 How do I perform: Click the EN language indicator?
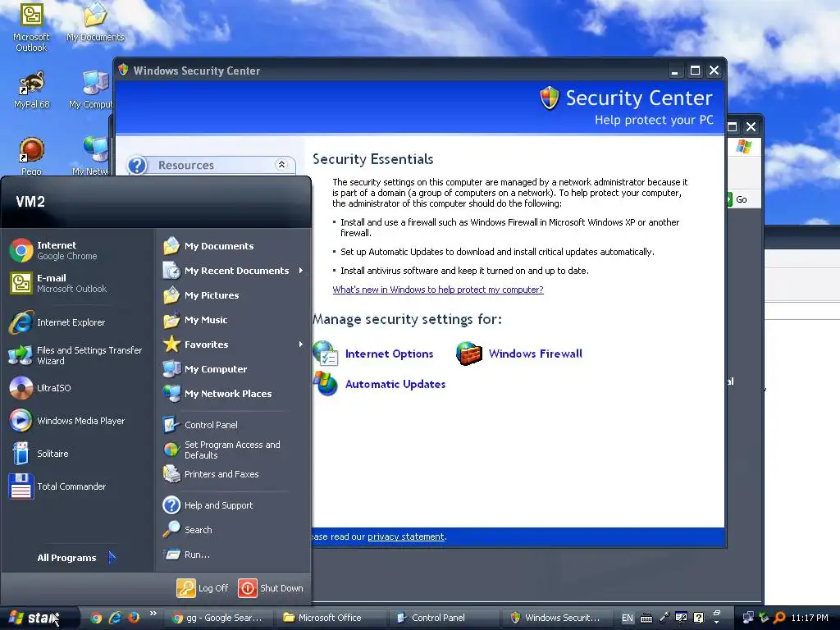pos(627,618)
